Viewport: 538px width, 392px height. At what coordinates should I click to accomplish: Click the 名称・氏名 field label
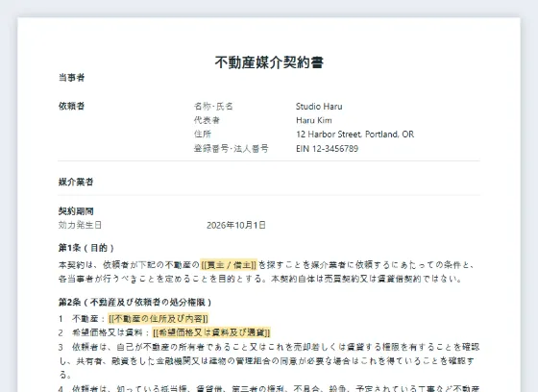coord(213,107)
